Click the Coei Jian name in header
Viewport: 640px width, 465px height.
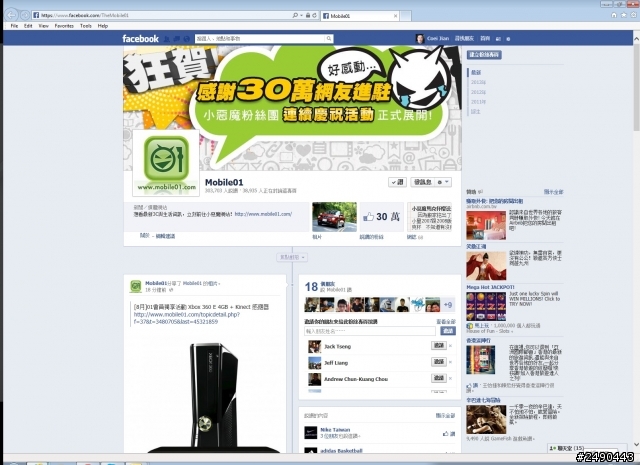(438, 38)
